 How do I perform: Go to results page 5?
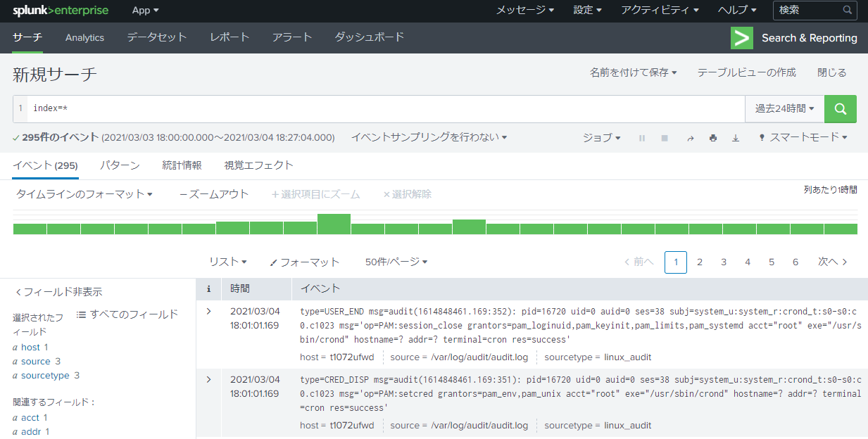[x=772, y=262]
